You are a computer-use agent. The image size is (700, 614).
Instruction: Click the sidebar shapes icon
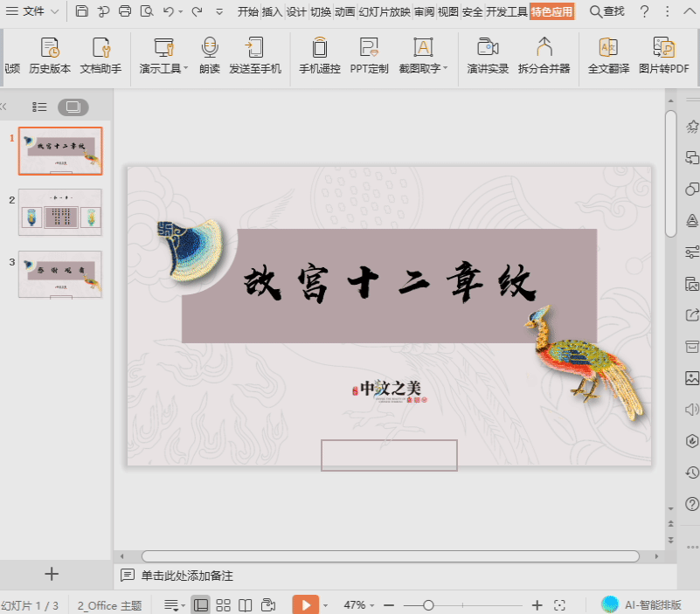pos(691,189)
